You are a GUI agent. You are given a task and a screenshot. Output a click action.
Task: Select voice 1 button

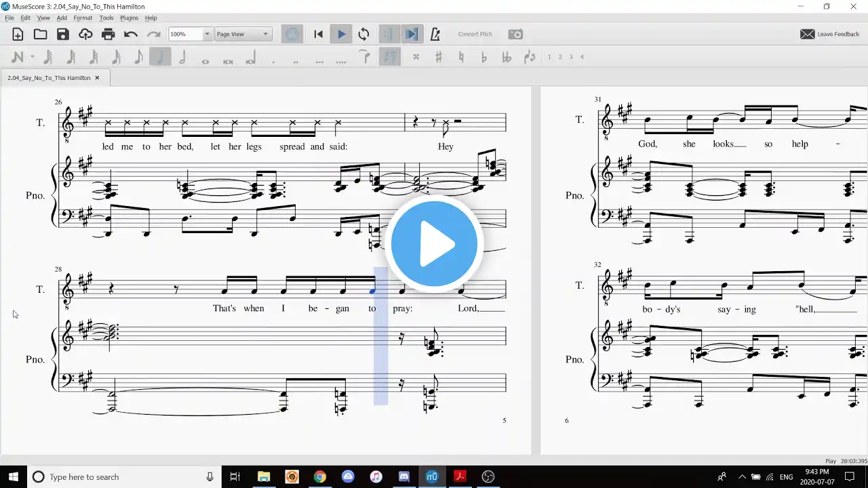549,57
